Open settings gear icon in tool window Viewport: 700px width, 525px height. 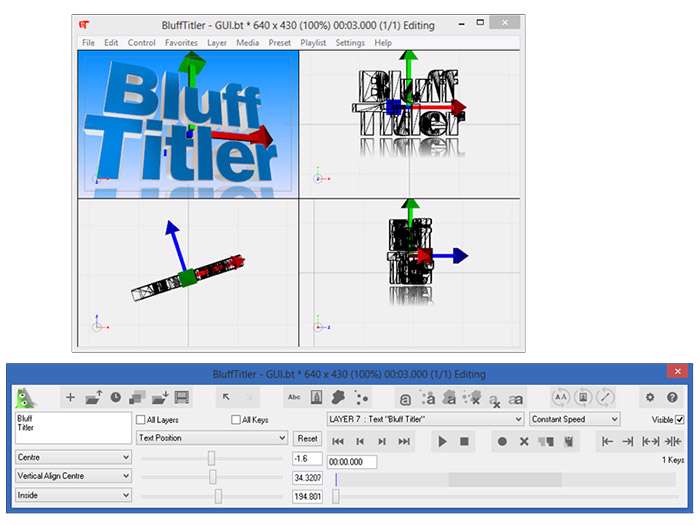click(650, 397)
